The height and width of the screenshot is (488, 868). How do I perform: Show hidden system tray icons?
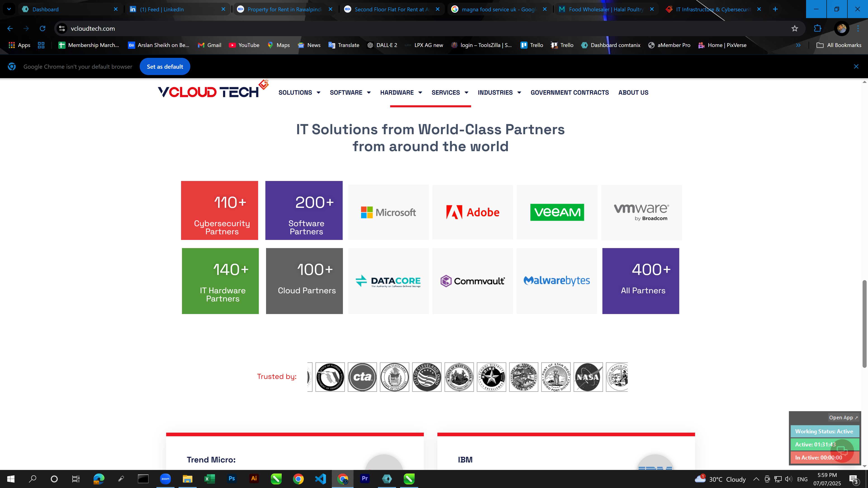point(756,479)
